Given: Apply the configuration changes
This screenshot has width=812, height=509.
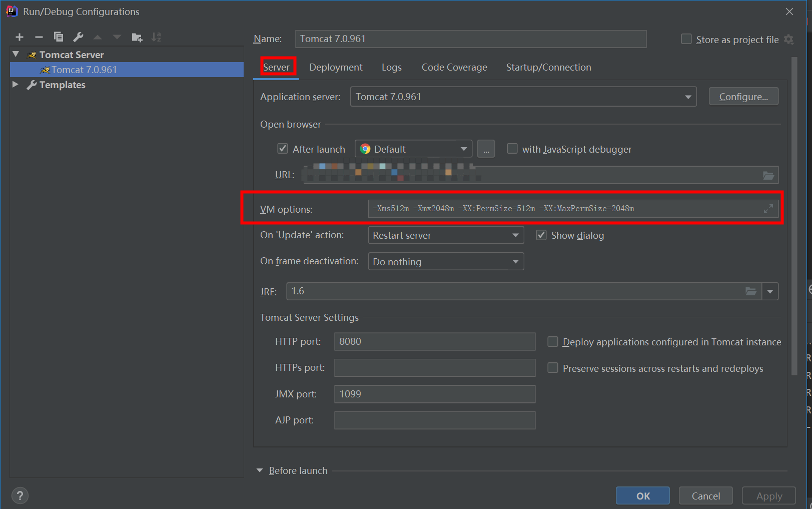Looking at the screenshot, I should coord(768,495).
